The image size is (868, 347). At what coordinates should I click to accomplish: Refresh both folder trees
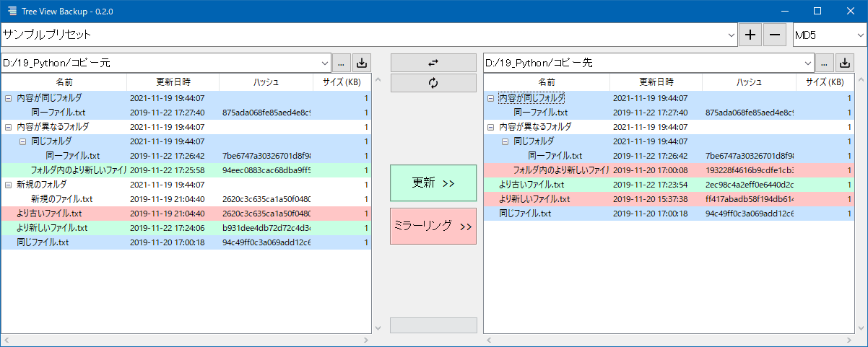(433, 83)
